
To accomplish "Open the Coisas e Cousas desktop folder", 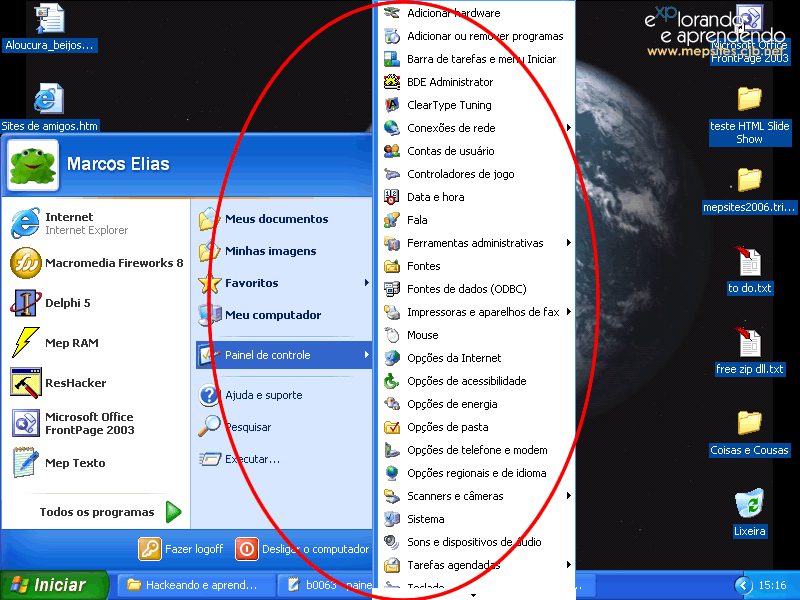I will coord(749,433).
